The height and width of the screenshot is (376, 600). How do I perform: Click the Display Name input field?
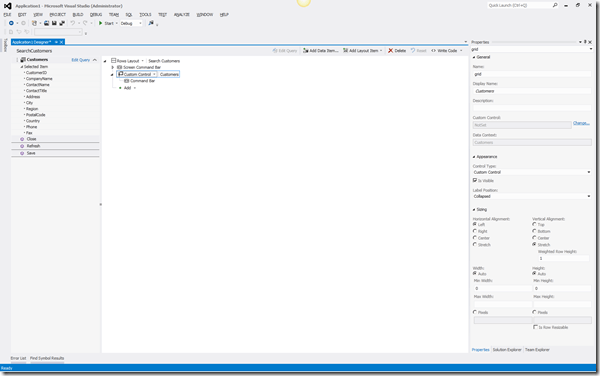[x=532, y=91]
